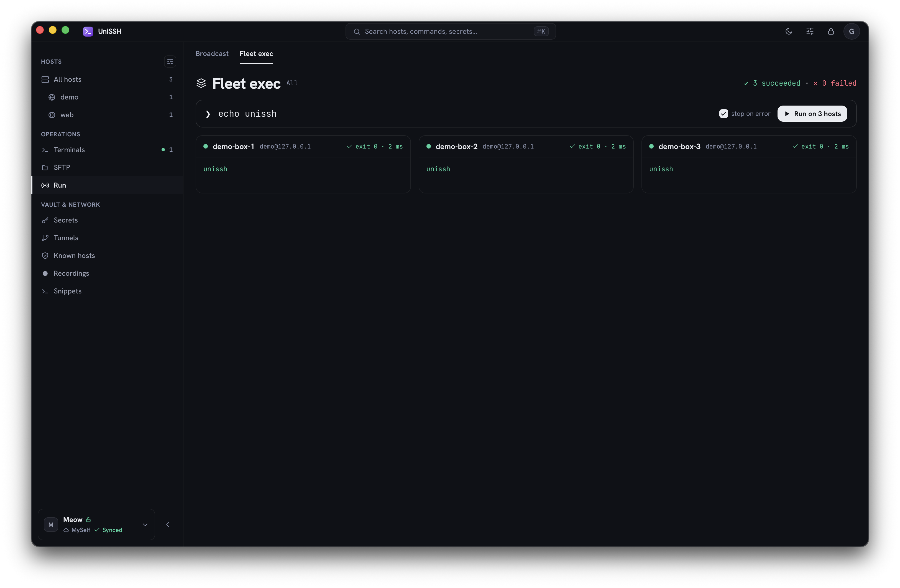This screenshot has width=900, height=588.
Task: Click the ⌘K shortcut badge
Action: point(541,31)
